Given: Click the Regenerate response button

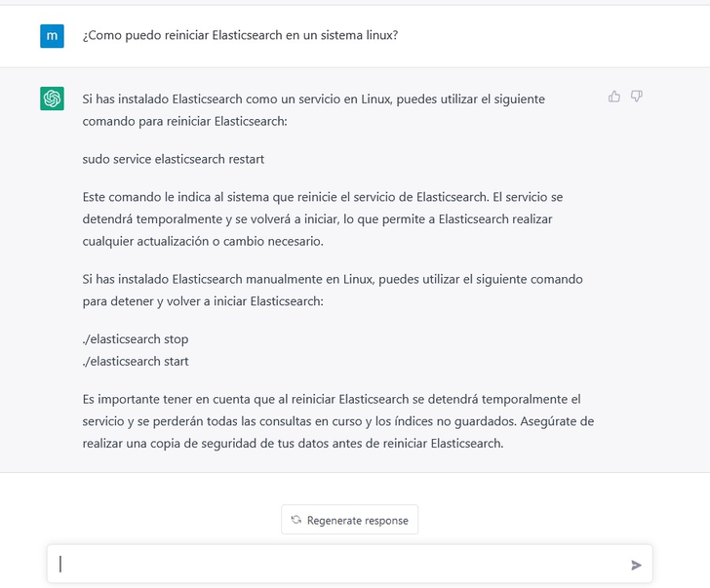Looking at the screenshot, I should [x=349, y=520].
